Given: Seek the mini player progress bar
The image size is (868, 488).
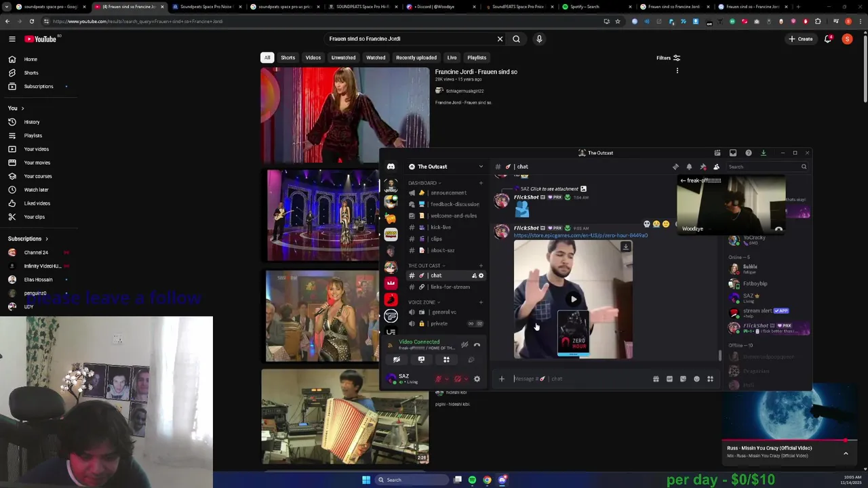Looking at the screenshot, I should click(x=789, y=441).
